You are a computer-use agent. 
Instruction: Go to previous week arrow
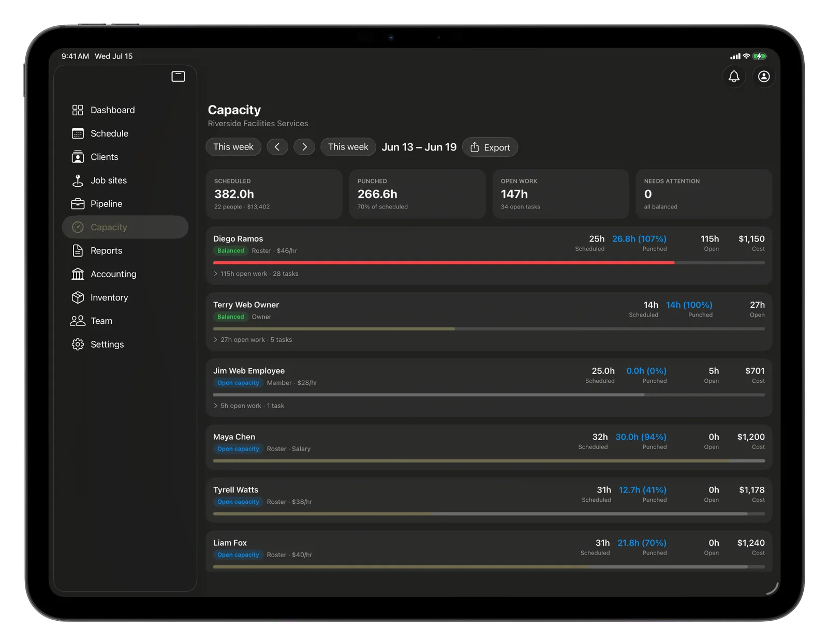277,147
